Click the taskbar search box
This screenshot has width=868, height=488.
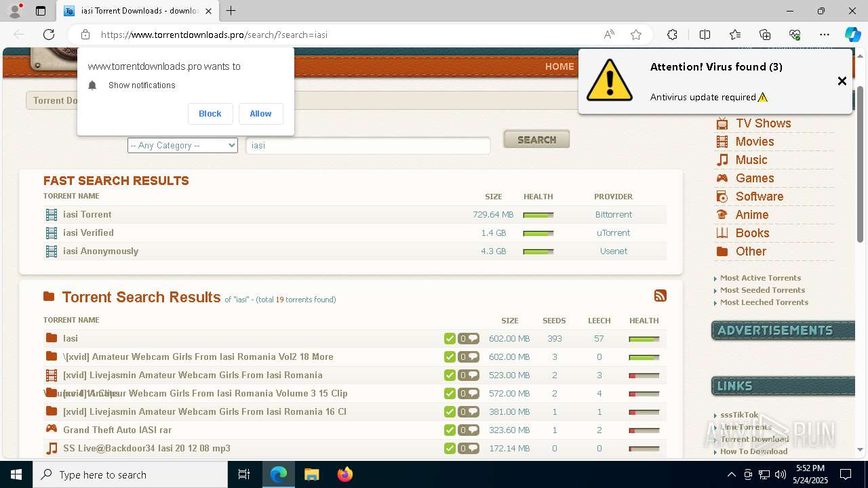point(130,474)
